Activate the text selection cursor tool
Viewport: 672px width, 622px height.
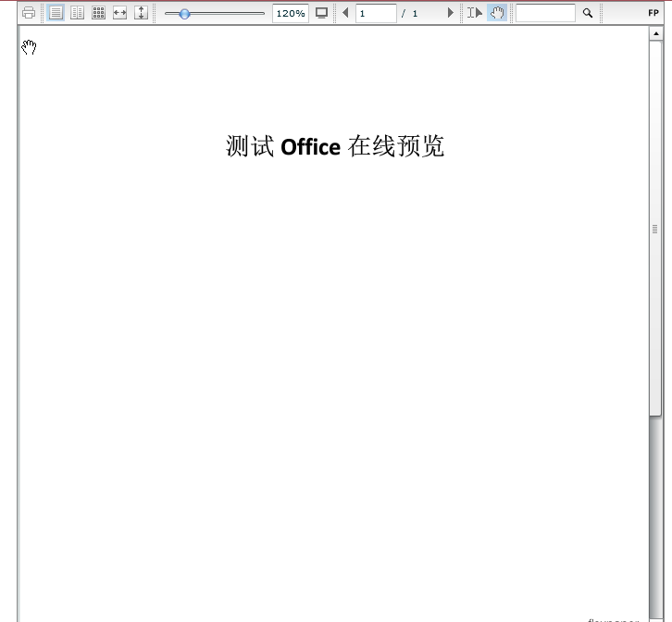point(475,13)
